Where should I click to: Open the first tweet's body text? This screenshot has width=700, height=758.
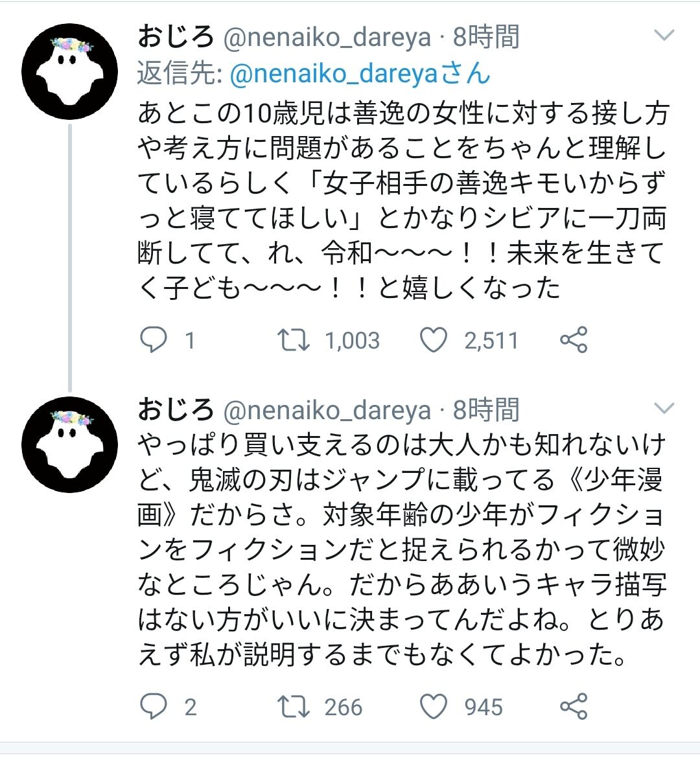(x=402, y=201)
